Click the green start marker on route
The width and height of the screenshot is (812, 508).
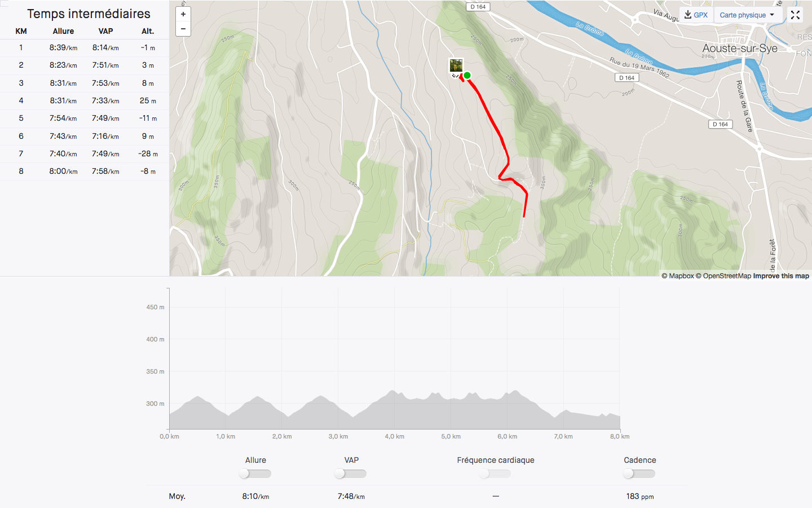(x=467, y=76)
